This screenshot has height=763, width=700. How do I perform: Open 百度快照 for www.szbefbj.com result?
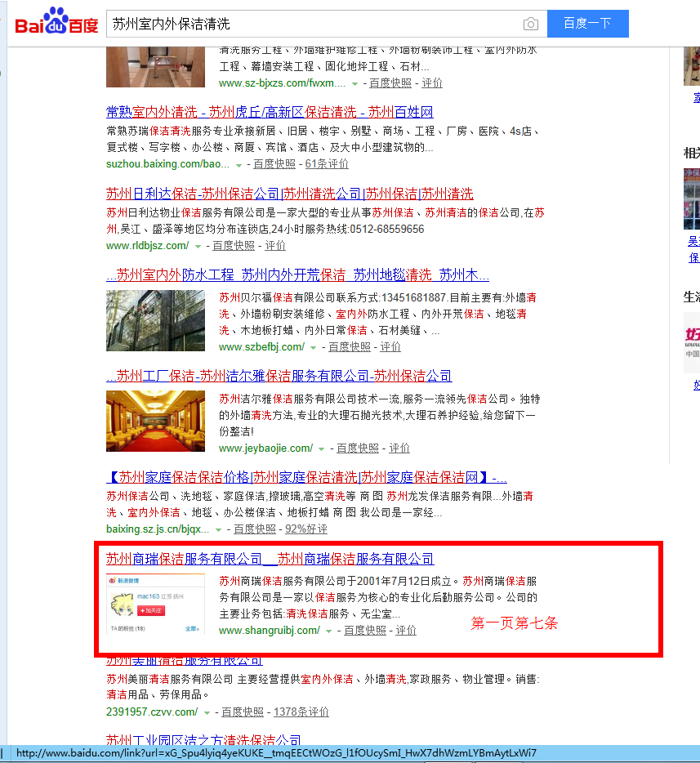[350, 347]
